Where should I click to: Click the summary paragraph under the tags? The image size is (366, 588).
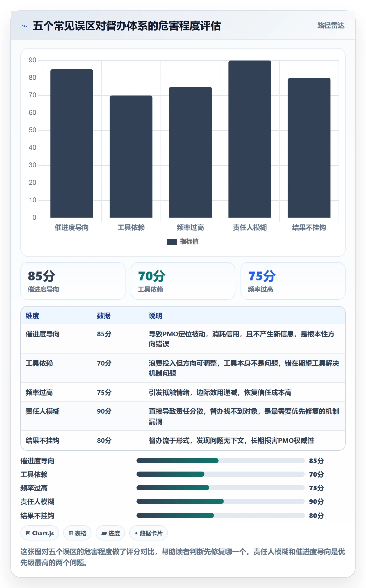[183, 557]
